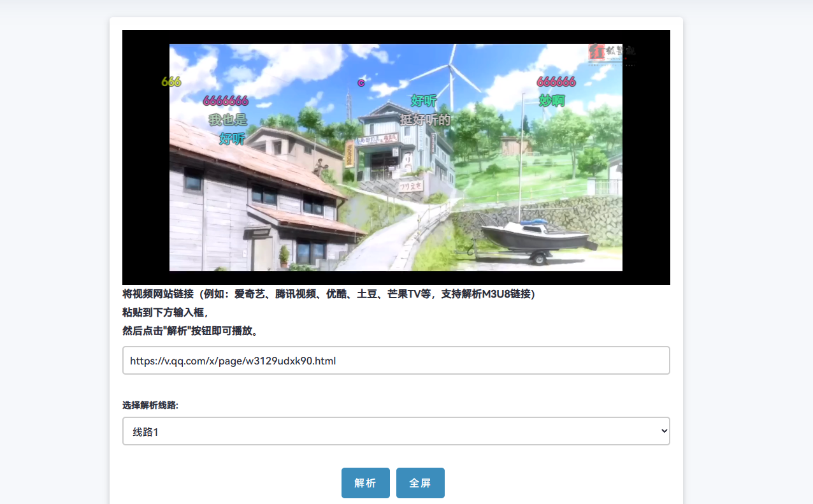Click the 全屏 button for fullscreen
The image size is (813, 504).
tap(420, 482)
